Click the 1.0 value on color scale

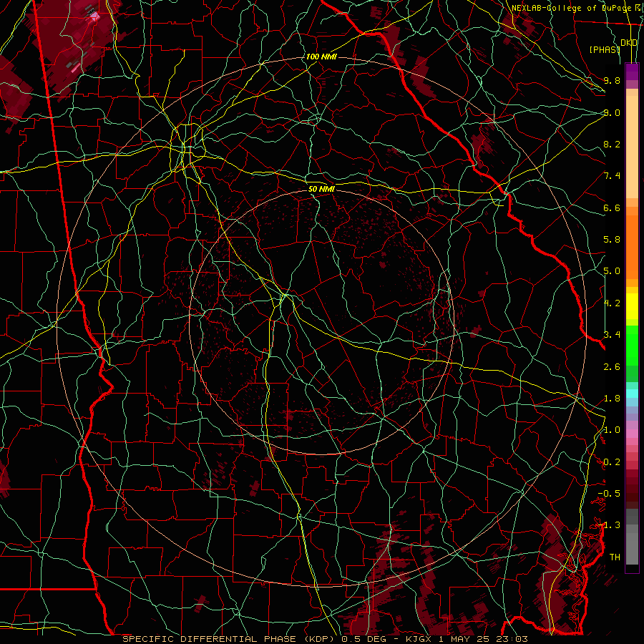[x=612, y=430]
